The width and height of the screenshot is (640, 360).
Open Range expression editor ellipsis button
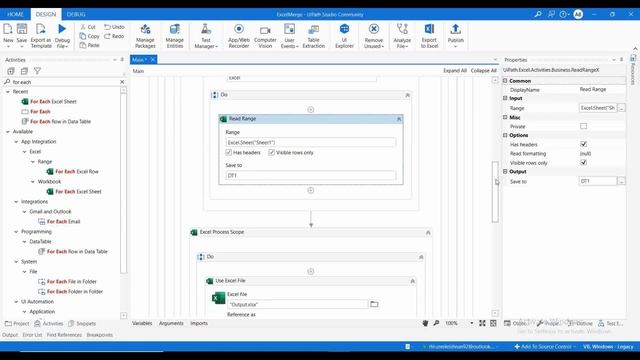pyautogui.click(x=621, y=108)
